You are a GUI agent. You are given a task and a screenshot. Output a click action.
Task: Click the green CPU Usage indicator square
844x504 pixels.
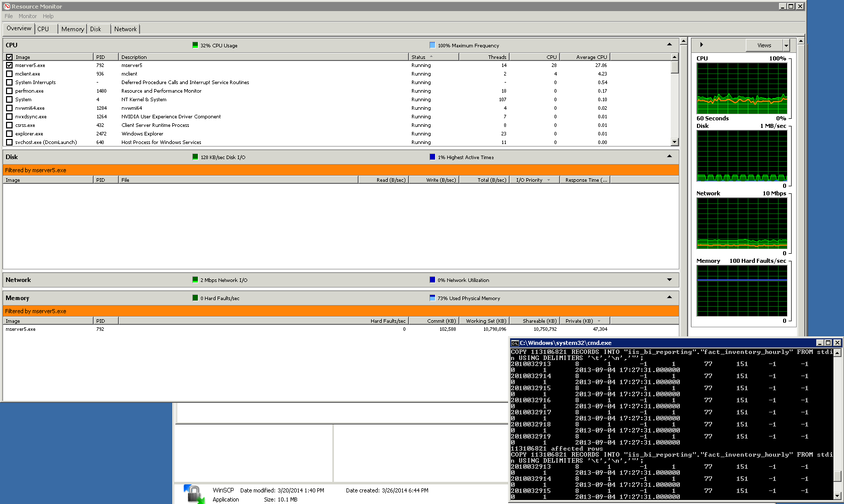[x=195, y=45]
